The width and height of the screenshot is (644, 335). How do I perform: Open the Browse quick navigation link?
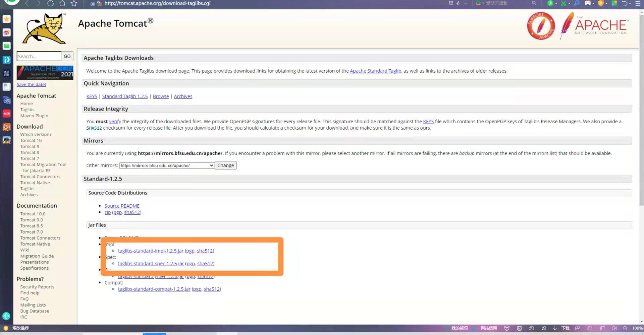click(x=161, y=96)
